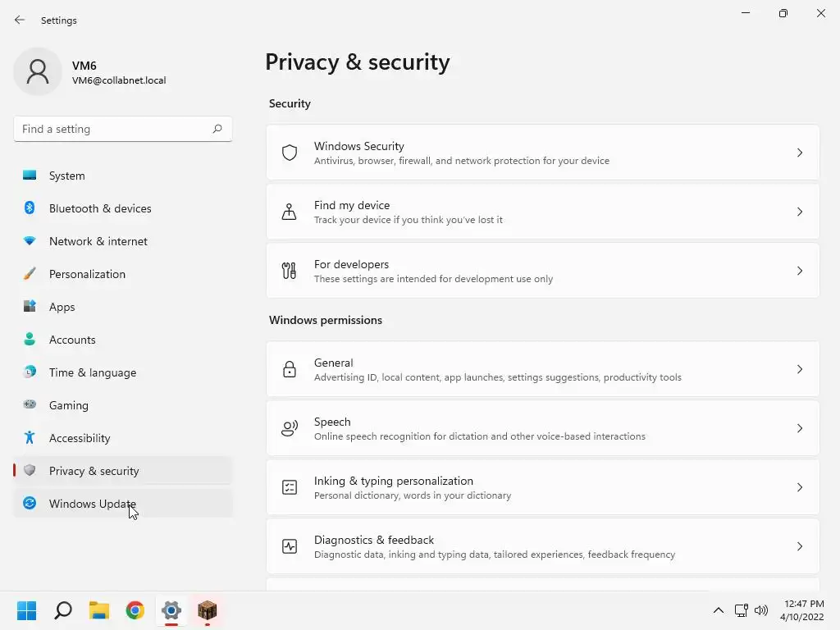Open the Diagnostics & feedback chevron
The height and width of the screenshot is (630, 840).
tap(800, 546)
